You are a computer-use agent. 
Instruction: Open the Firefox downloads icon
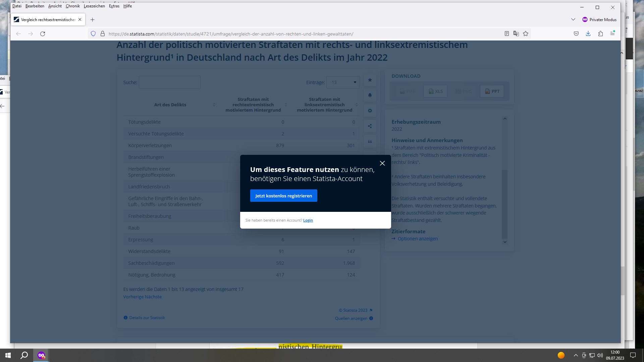pyautogui.click(x=588, y=34)
